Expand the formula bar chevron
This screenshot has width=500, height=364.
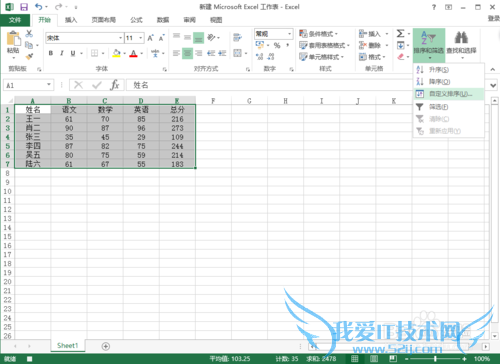point(493,85)
